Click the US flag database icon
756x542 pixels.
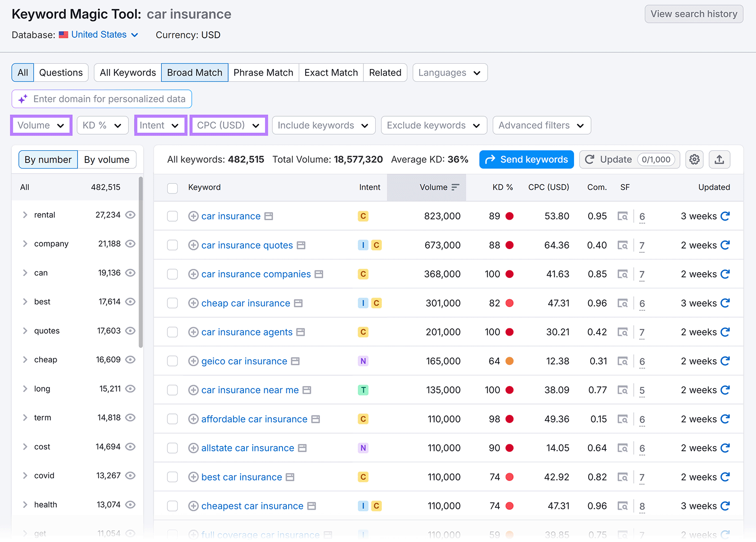coord(63,35)
